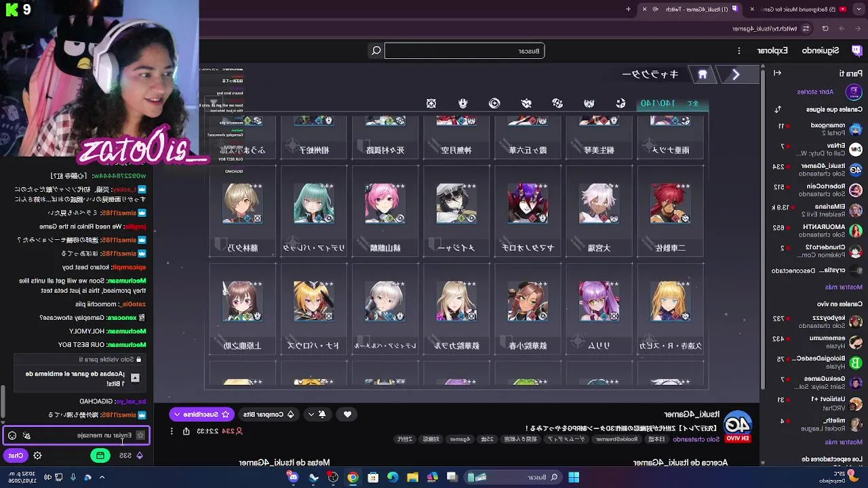Open Discord from the taskbar

293,477
